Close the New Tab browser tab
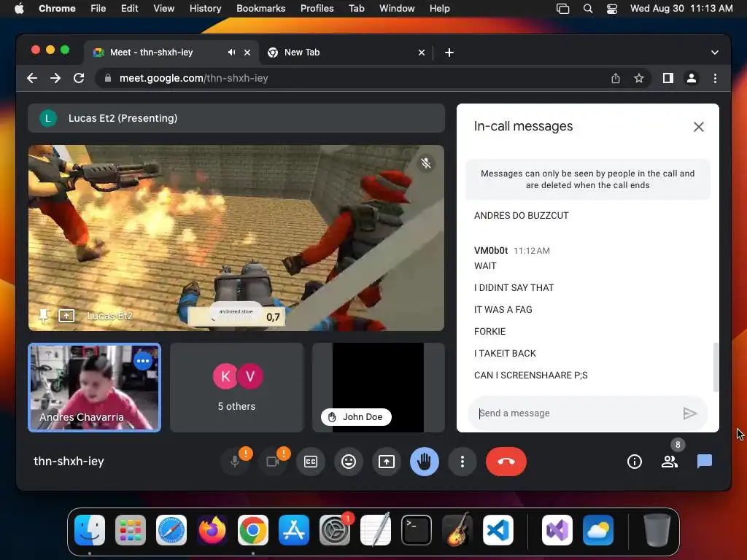 (x=421, y=52)
